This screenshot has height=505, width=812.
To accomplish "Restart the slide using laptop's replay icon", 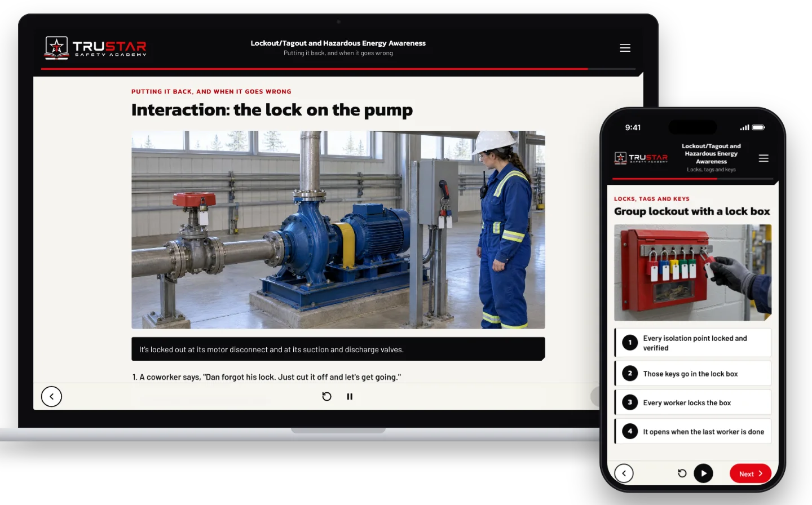I will (x=326, y=396).
